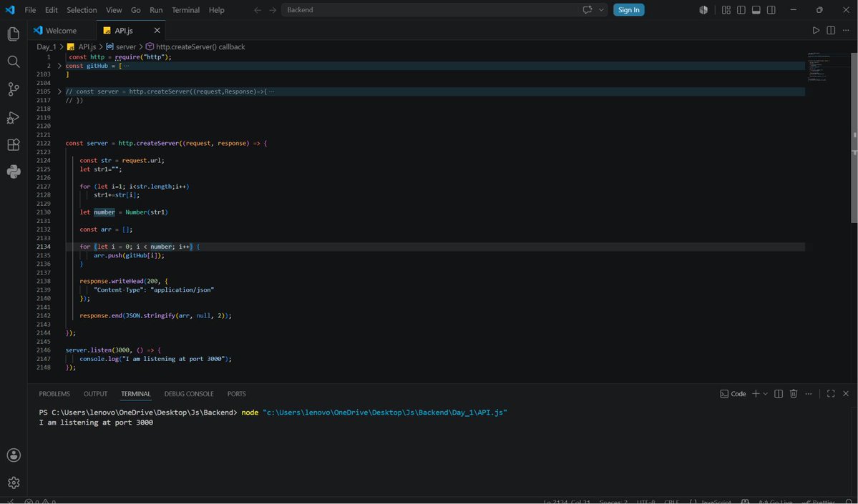The image size is (858, 504).
Task: Open the chat dropdown chevron
Action: tap(601, 10)
